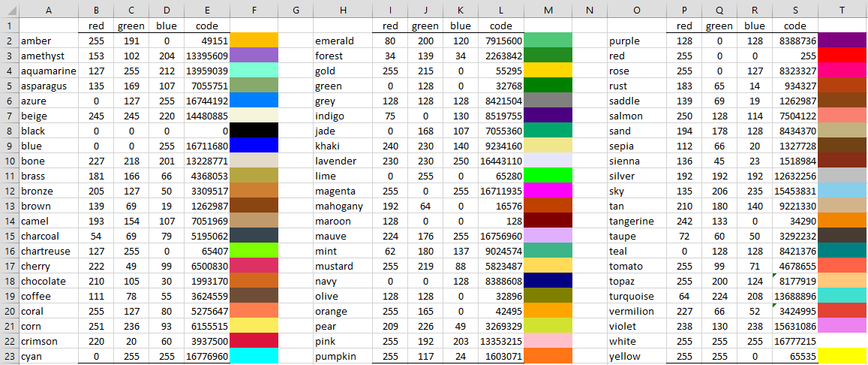
Task: Click the green value 191 for amber
Action: (x=131, y=41)
